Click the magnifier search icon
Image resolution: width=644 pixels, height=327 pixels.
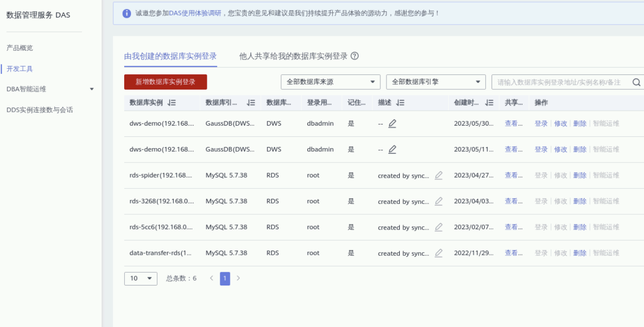tap(636, 82)
